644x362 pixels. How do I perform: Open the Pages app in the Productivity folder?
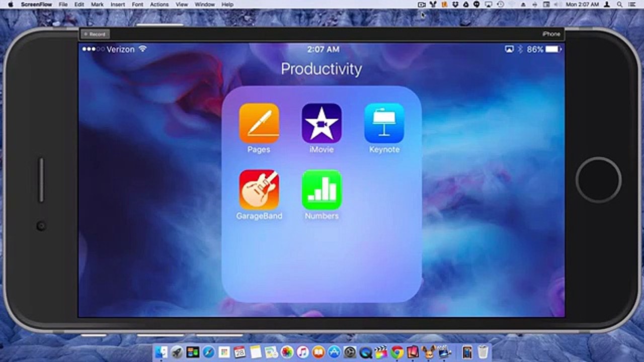tap(259, 123)
